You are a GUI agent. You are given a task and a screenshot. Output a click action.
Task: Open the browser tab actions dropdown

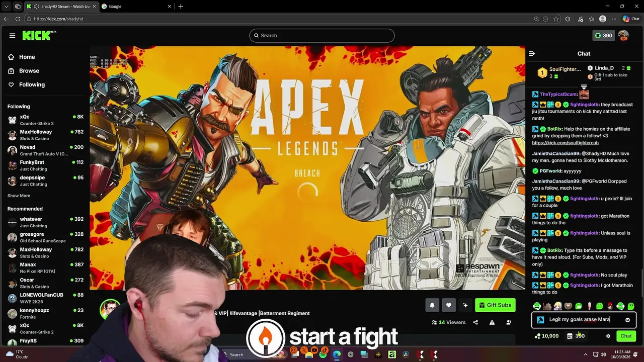pyautogui.click(x=6, y=7)
